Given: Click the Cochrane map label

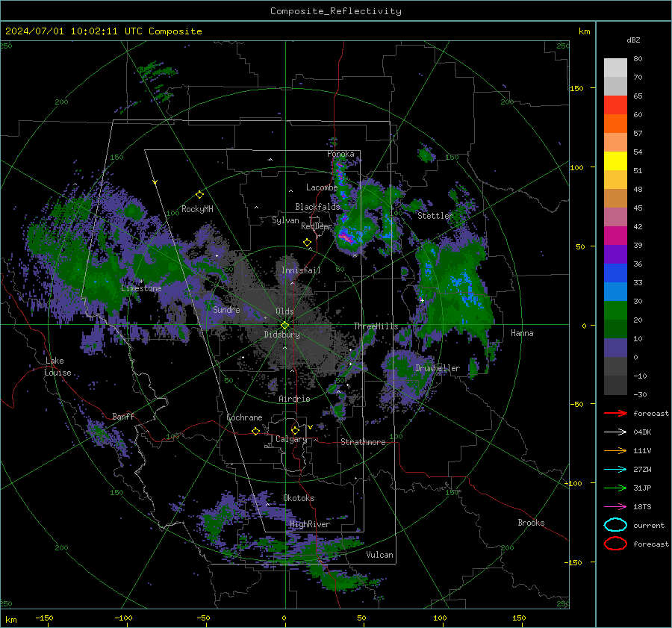Looking at the screenshot, I should tap(244, 417).
